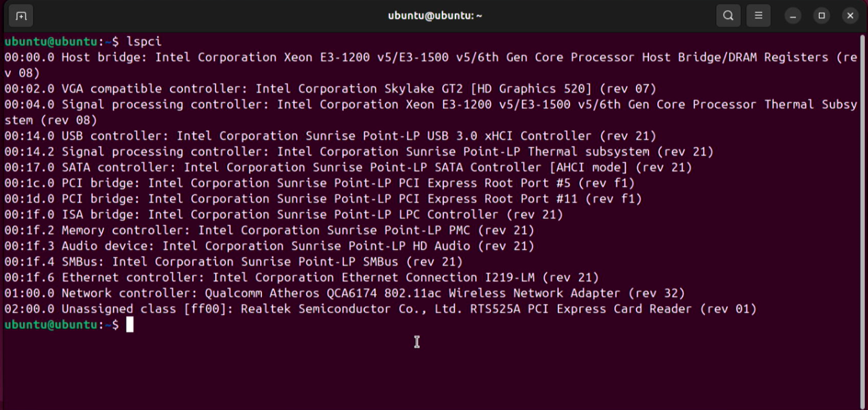Click the 00:17.0 SATA controller line

[x=348, y=168]
